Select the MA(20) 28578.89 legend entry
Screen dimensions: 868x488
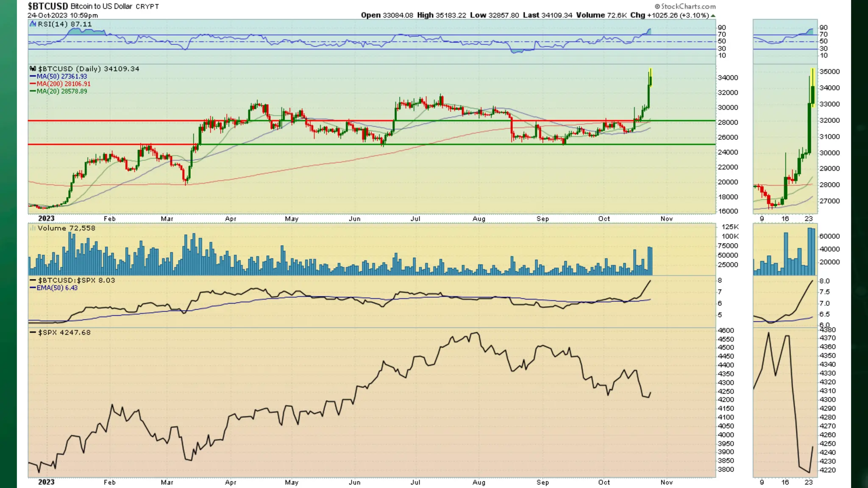point(61,91)
